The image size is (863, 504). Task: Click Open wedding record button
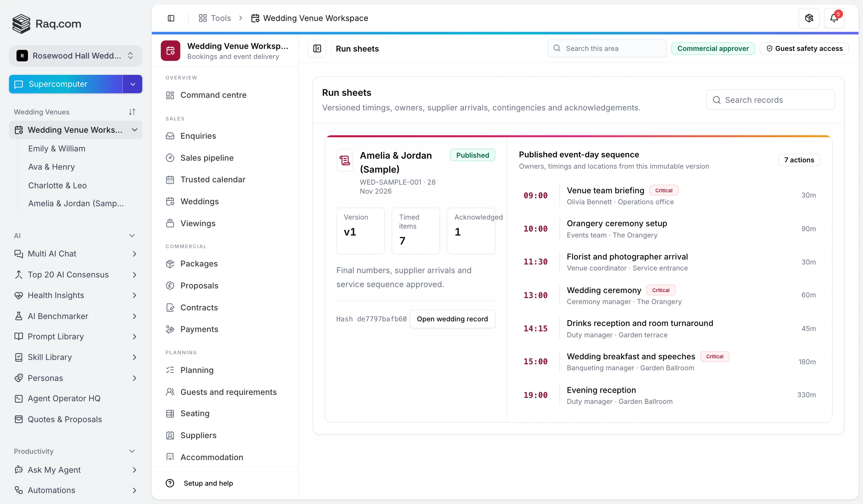452,319
